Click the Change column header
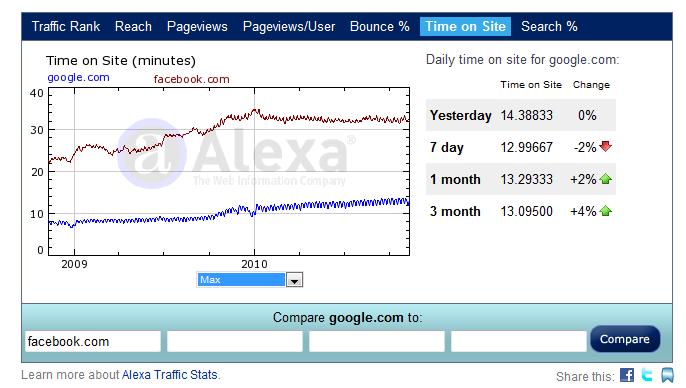The height and width of the screenshot is (388, 686). [x=591, y=85]
